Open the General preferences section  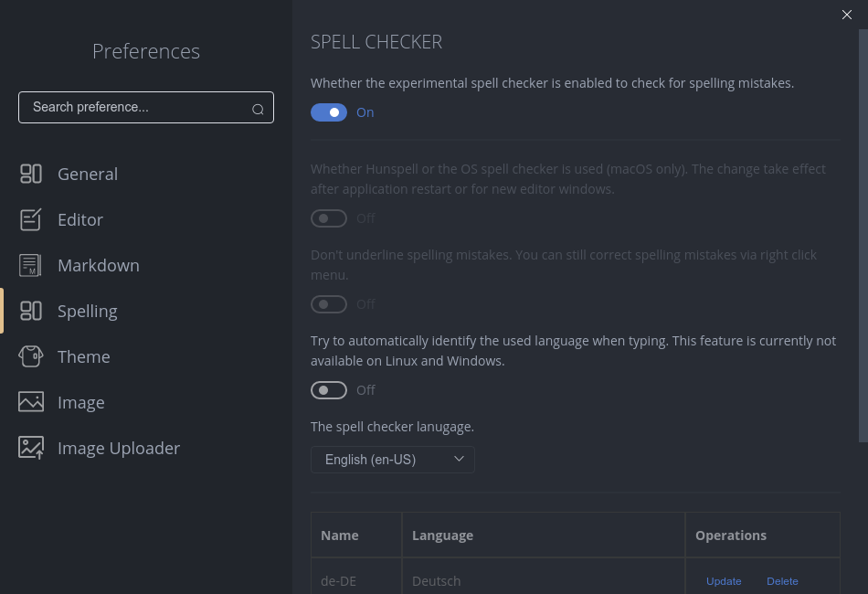click(x=88, y=174)
